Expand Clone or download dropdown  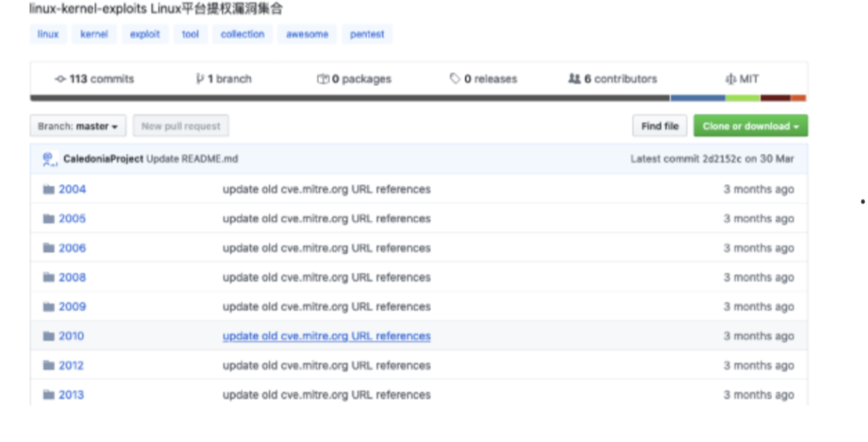pos(751,126)
